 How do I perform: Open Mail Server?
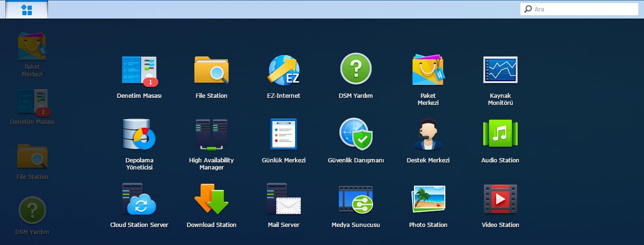click(284, 199)
